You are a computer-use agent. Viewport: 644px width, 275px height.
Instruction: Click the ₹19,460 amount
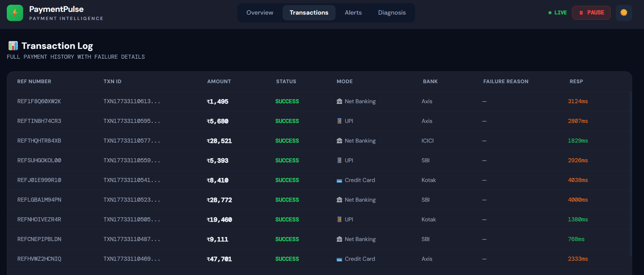(x=219, y=220)
